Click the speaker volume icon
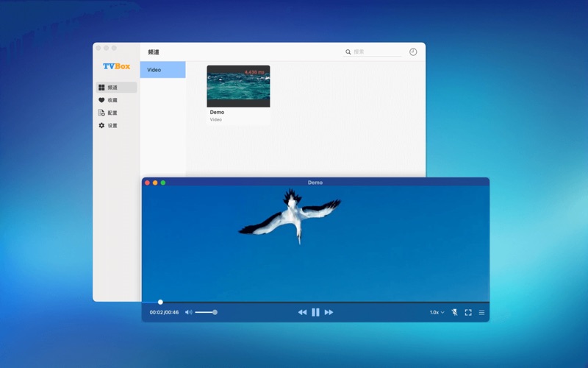Viewport: 588px width, 368px height. coord(188,313)
